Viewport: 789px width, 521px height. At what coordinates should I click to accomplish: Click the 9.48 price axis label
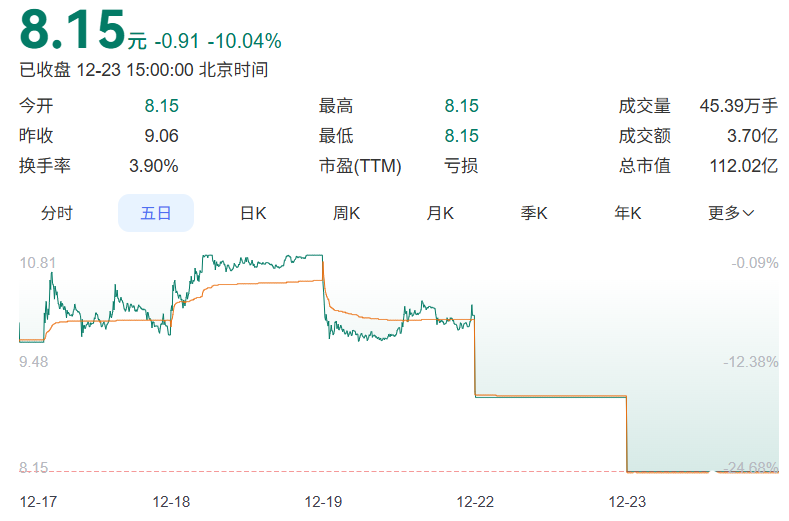(x=33, y=361)
